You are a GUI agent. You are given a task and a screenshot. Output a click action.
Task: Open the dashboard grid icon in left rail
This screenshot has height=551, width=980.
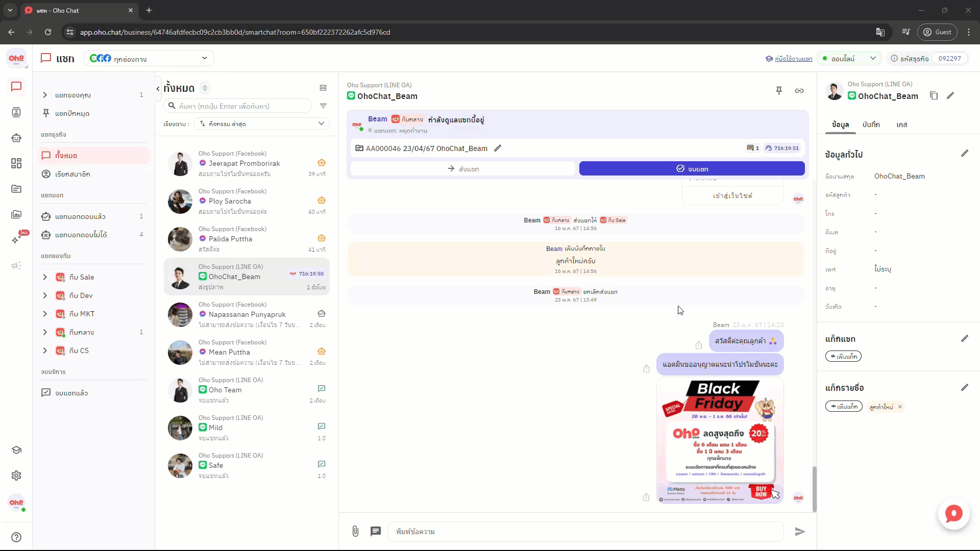pos(16,163)
